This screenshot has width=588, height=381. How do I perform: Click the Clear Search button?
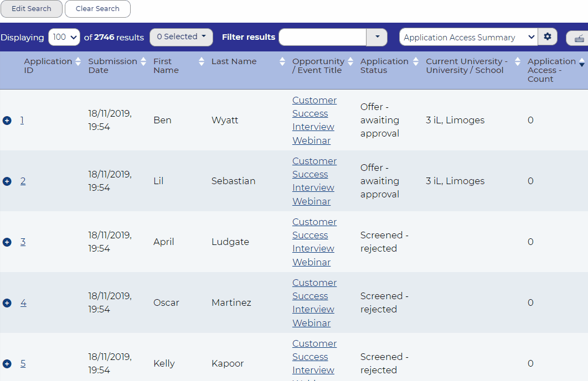(x=97, y=9)
